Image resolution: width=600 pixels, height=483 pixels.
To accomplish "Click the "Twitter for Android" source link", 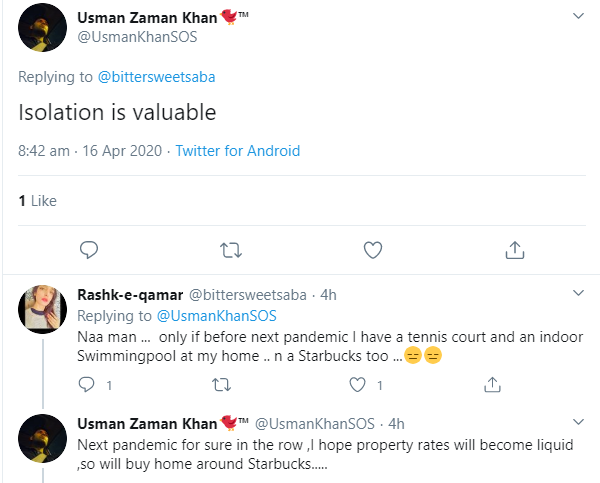I will click(x=238, y=151).
